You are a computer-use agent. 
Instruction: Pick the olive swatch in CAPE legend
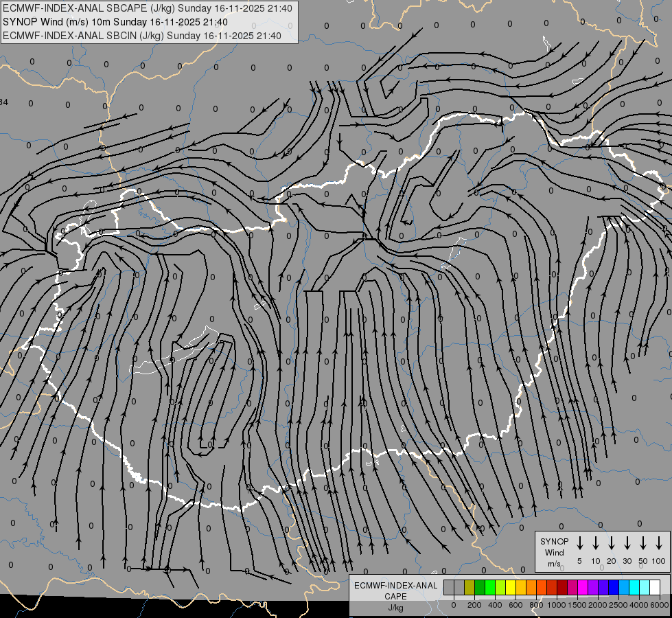click(470, 587)
